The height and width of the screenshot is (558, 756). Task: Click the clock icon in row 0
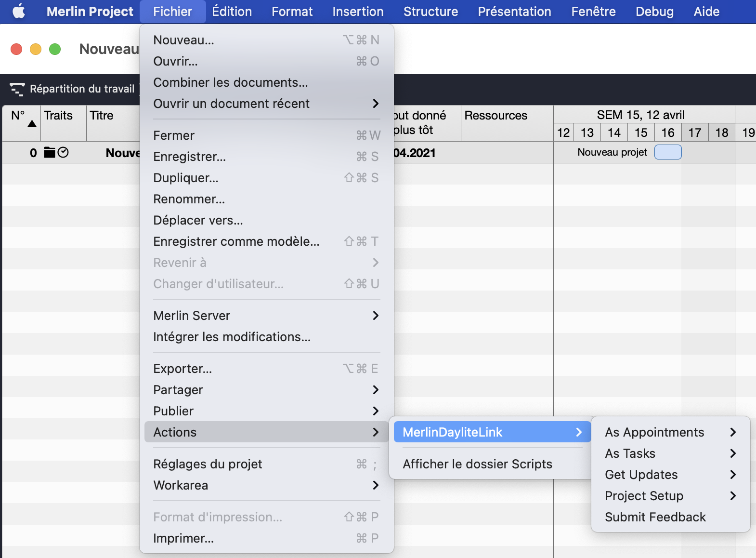pyautogui.click(x=63, y=153)
